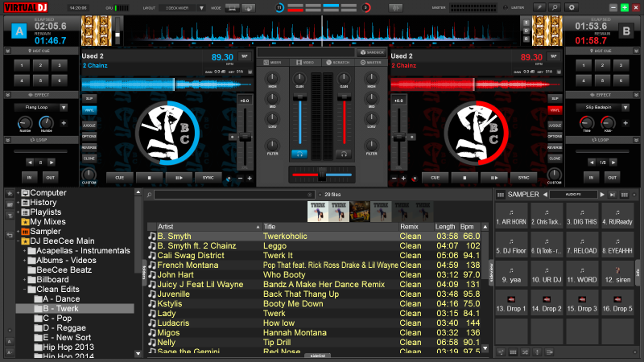644x362 pixels.
Task: Add effect plus button on deck A
Action: (64, 123)
